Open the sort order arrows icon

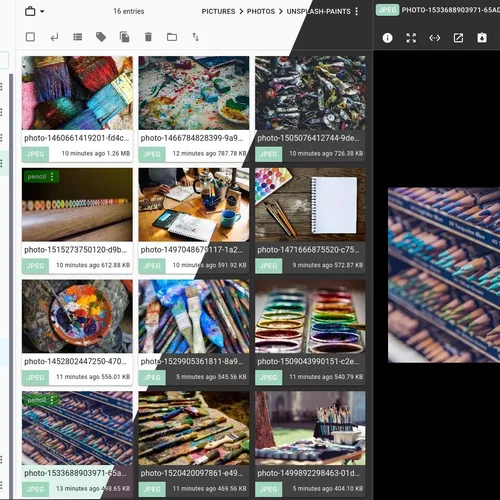click(x=196, y=37)
